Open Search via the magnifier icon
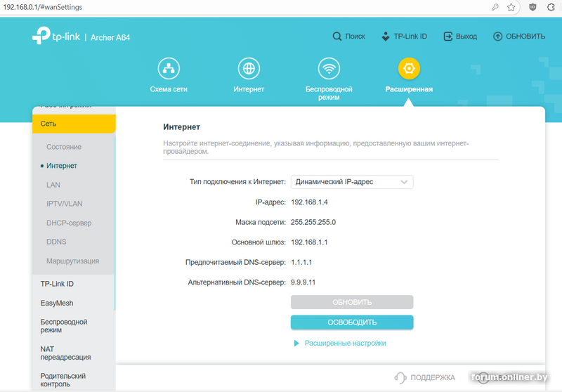Image resolution: width=562 pixels, height=392 pixels. coord(337,37)
